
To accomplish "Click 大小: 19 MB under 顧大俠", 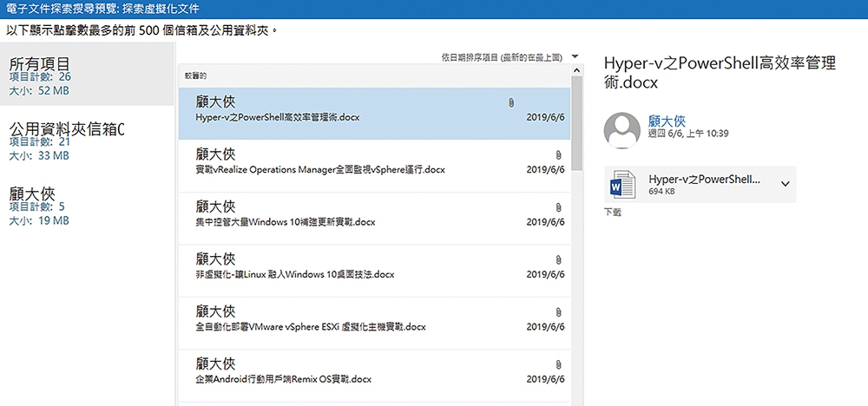I will tap(39, 220).
